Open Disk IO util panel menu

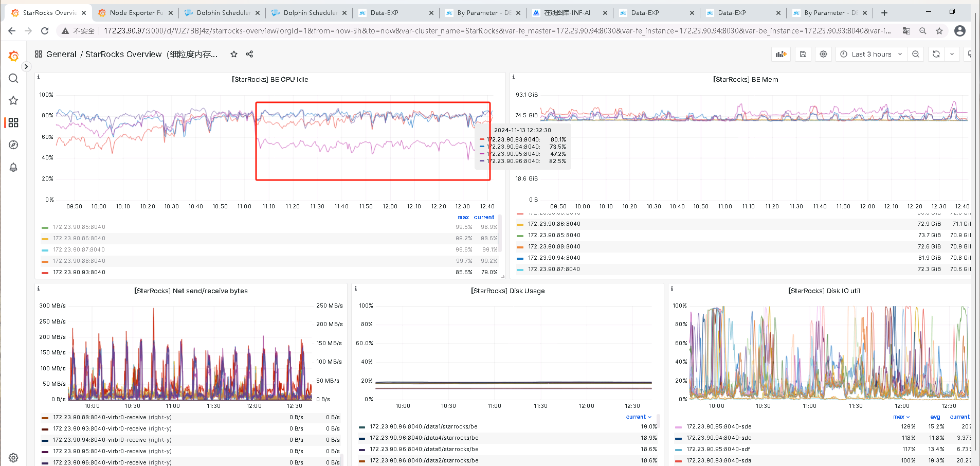824,291
